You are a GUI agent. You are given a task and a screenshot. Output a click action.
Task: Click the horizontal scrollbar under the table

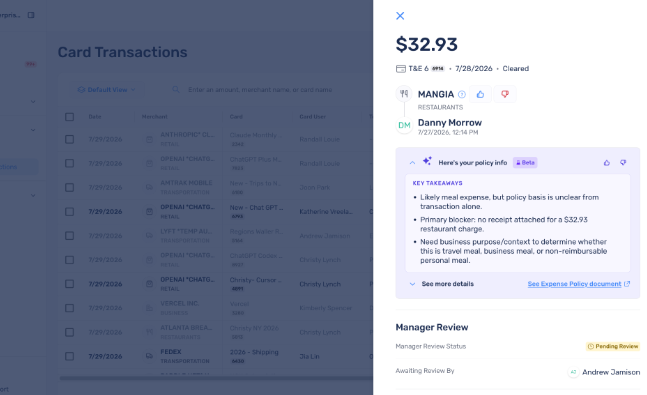pyautogui.click(x=216, y=378)
